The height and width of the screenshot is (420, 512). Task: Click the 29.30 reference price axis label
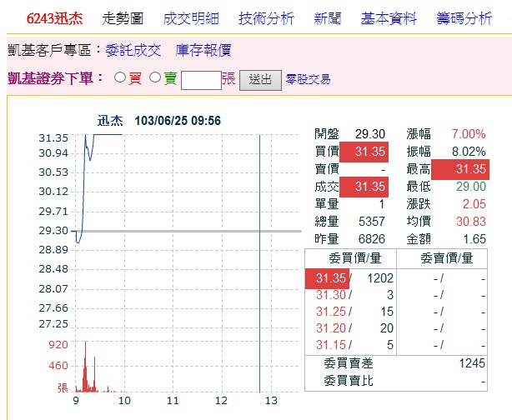(53, 231)
